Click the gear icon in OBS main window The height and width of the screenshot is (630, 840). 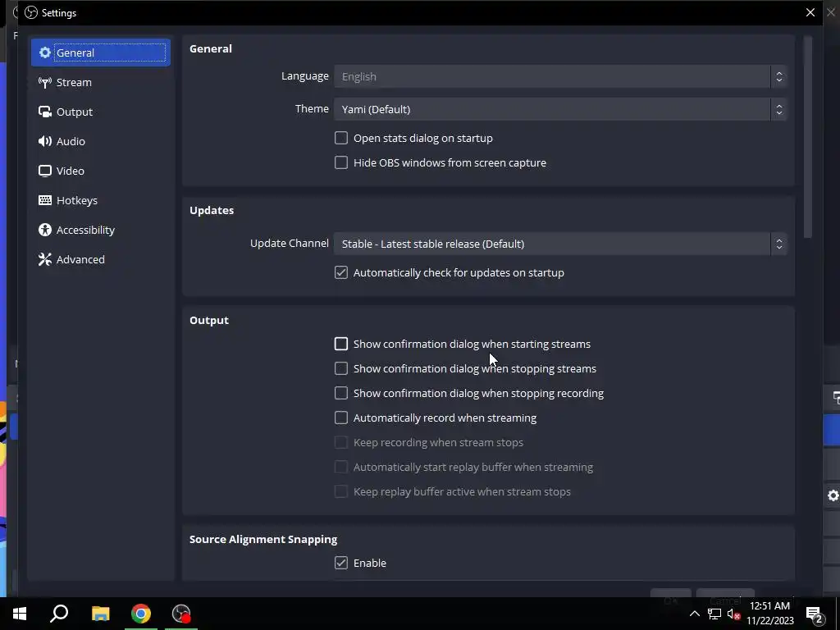[x=833, y=495]
